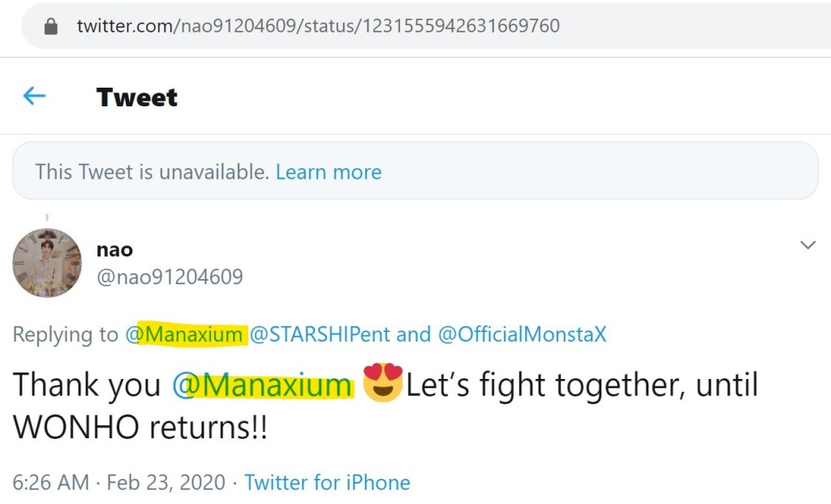Focus the twitter.com URL address field
This screenshot has height=504, width=831.
click(318, 26)
